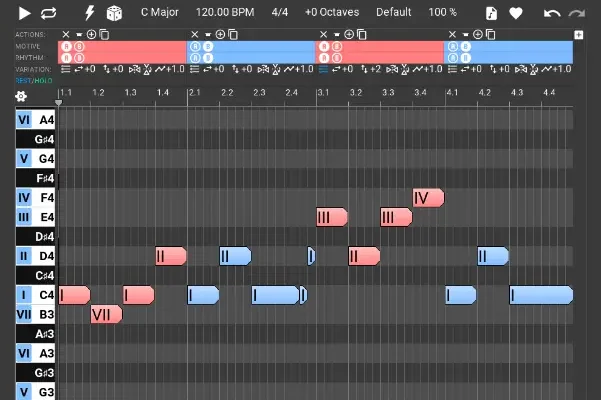Click the lightning bolt generate icon
This screenshot has width=601, height=400.
coord(89,13)
